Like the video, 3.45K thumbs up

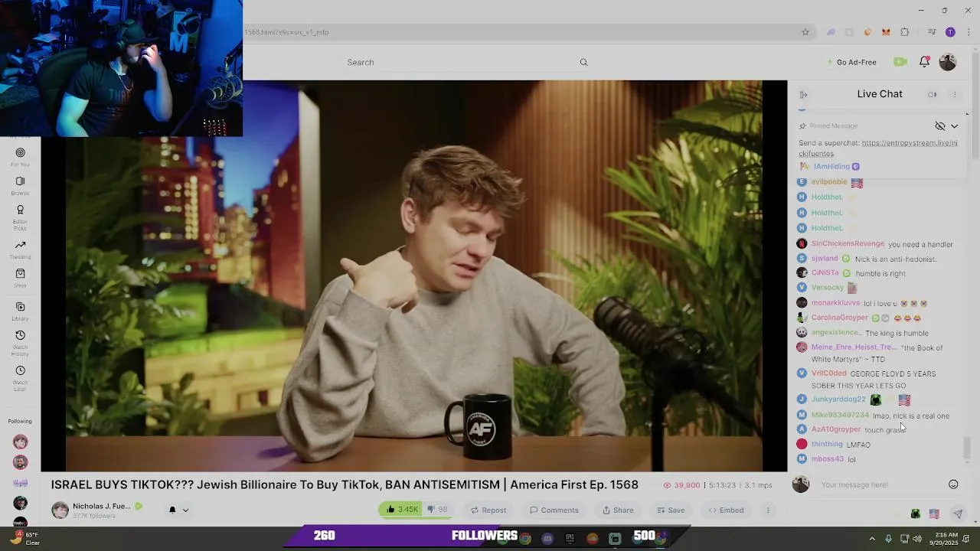[x=402, y=510]
